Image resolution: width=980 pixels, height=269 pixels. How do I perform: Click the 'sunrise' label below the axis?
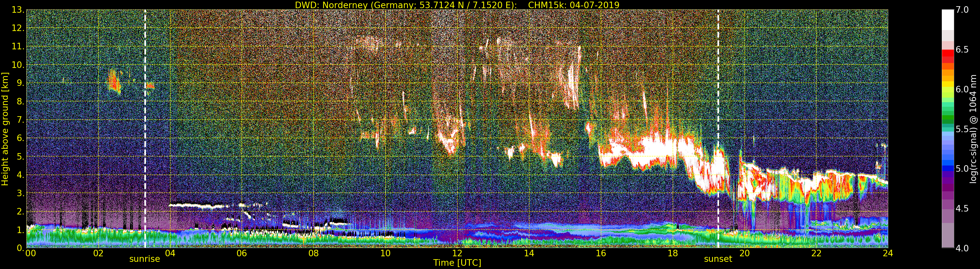point(145,259)
